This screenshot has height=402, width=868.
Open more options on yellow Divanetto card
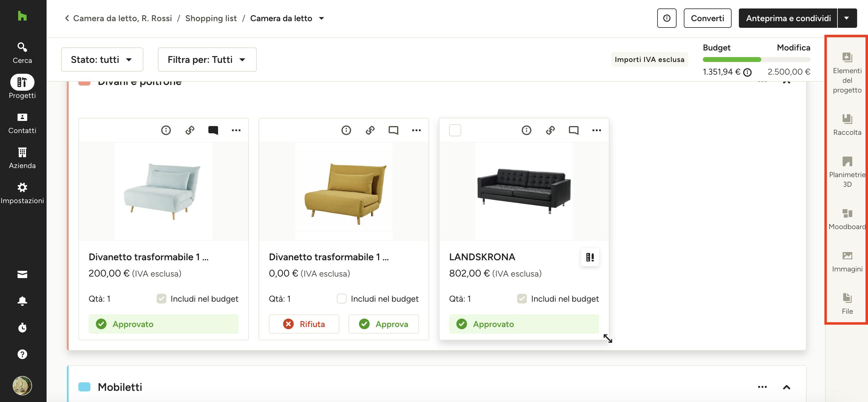[416, 130]
